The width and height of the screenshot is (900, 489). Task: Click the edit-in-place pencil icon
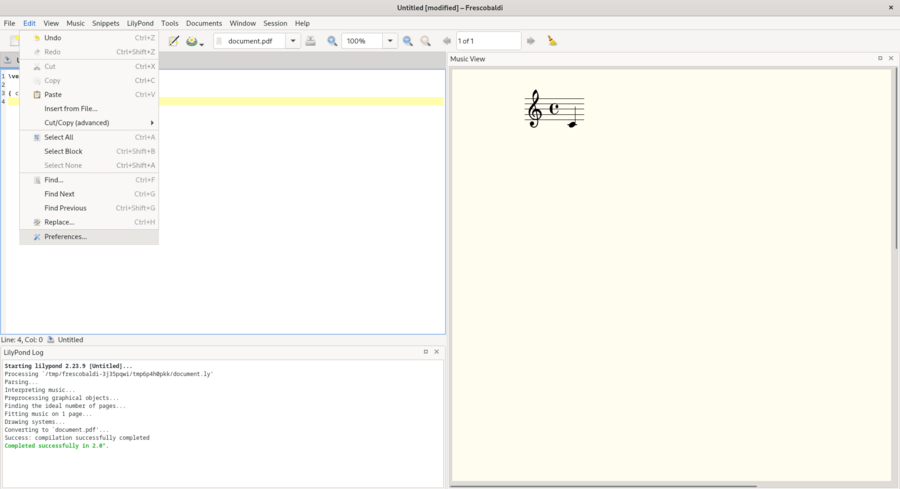coord(174,41)
